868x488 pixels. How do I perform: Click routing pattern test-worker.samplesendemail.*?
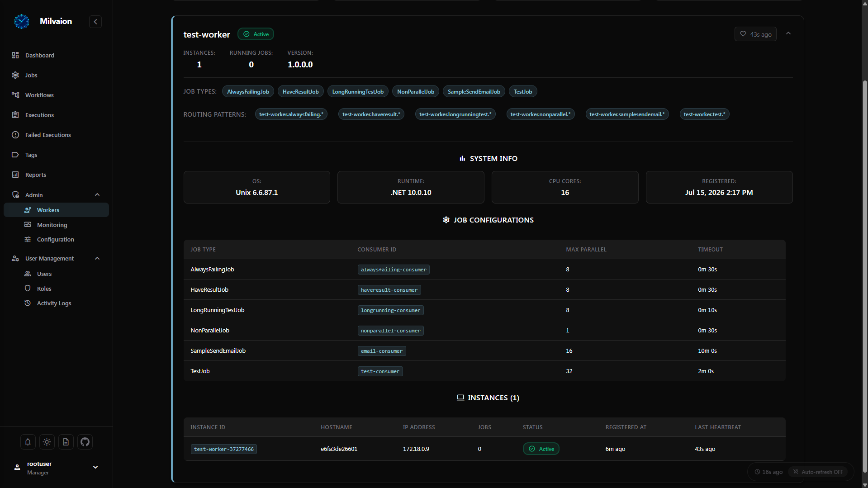tap(627, 114)
